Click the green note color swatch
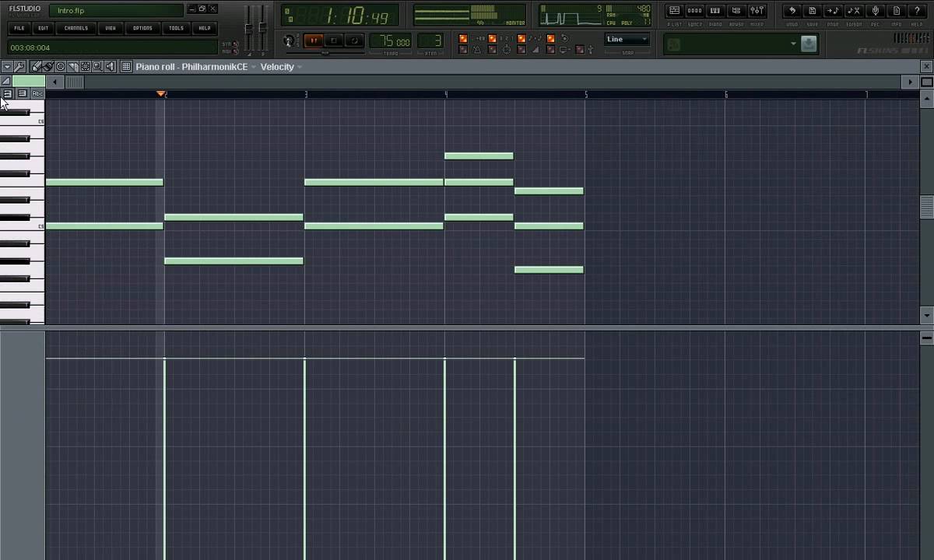 click(28, 82)
